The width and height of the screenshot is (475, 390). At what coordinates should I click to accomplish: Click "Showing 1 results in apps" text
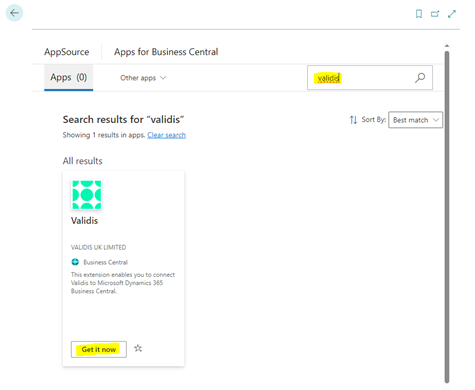point(104,135)
